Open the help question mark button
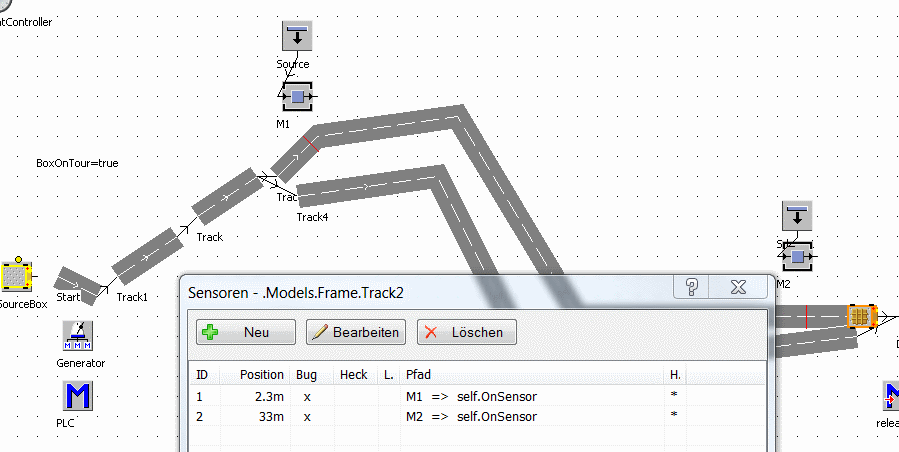Screen dimensions: 899x452 [x=691, y=288]
